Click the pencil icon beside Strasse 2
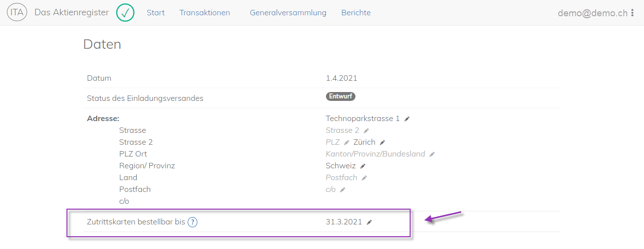Screen dimensions: 644x249 pyautogui.click(x=366, y=131)
